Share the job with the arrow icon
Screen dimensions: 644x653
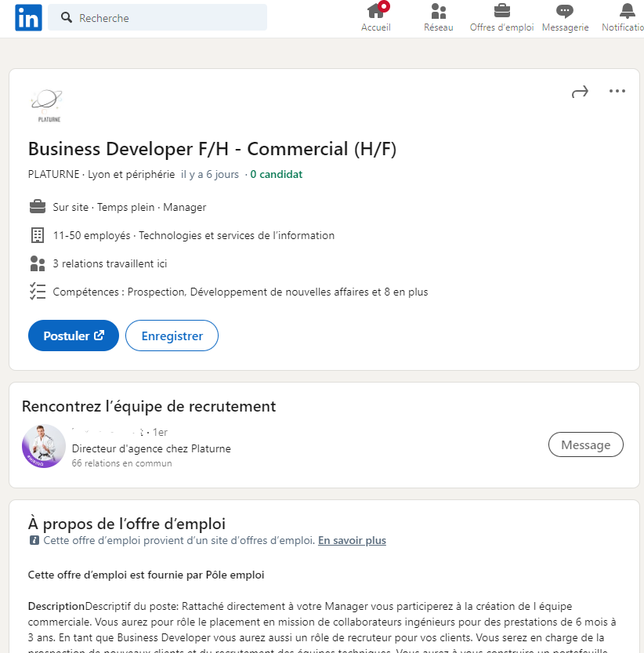pyautogui.click(x=580, y=91)
